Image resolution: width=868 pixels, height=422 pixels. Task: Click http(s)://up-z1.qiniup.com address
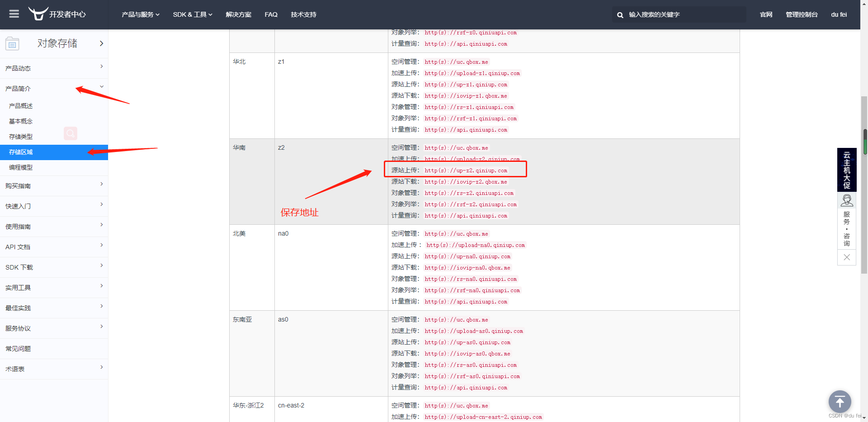pyautogui.click(x=466, y=85)
